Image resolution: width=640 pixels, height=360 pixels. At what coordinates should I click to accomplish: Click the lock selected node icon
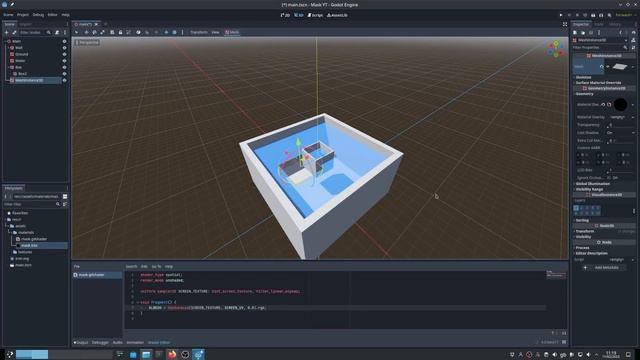pos(120,32)
